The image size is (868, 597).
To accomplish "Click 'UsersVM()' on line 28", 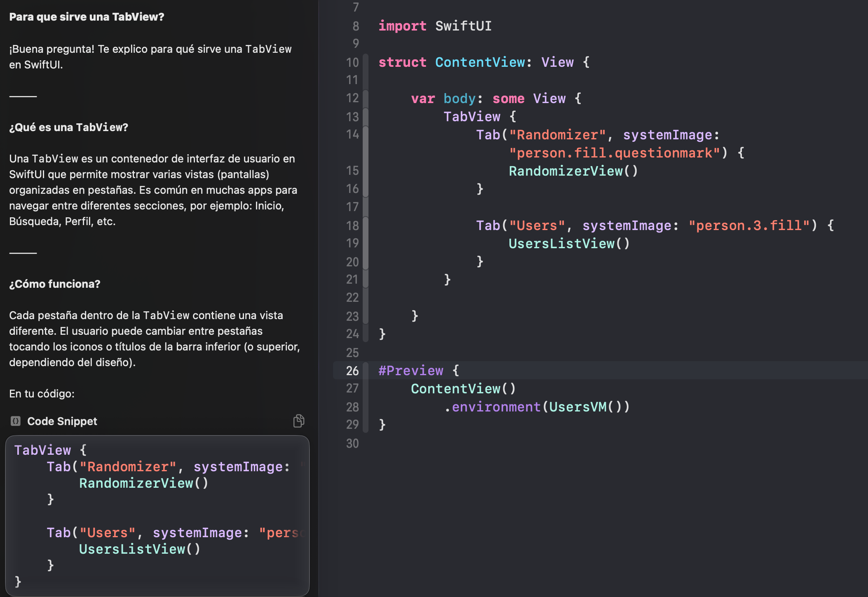I will pyautogui.click(x=585, y=407).
